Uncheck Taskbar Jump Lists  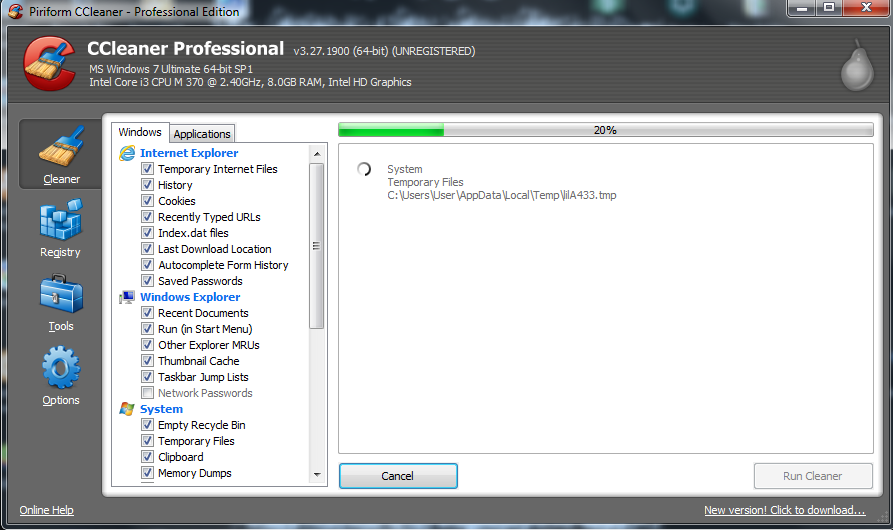pyautogui.click(x=148, y=376)
